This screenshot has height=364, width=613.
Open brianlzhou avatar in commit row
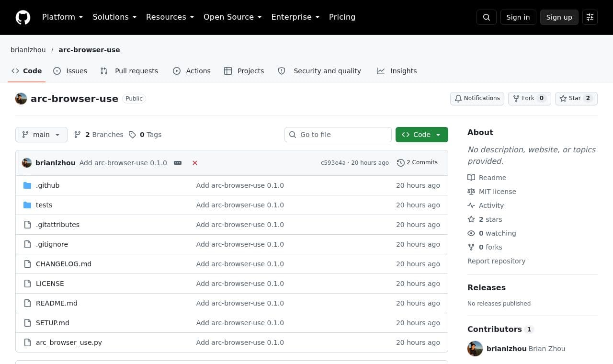pyautogui.click(x=27, y=163)
